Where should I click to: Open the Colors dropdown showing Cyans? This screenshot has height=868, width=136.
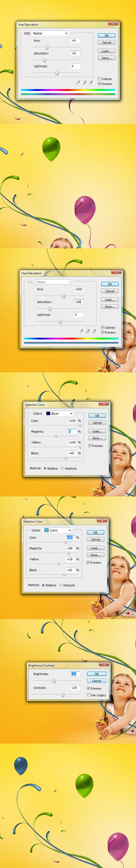click(x=57, y=530)
